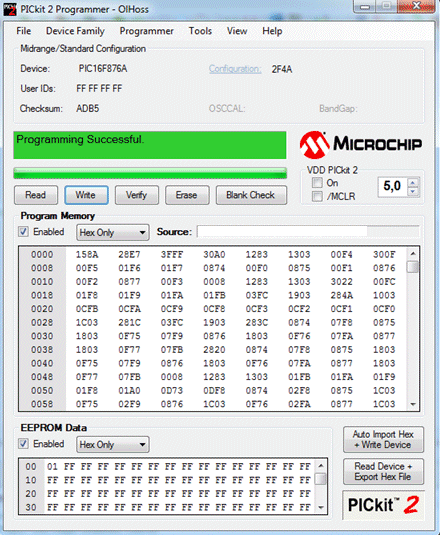The width and height of the screenshot is (440, 535).
Task: Click the VDD voltage value 5,0 field
Action: (x=392, y=187)
